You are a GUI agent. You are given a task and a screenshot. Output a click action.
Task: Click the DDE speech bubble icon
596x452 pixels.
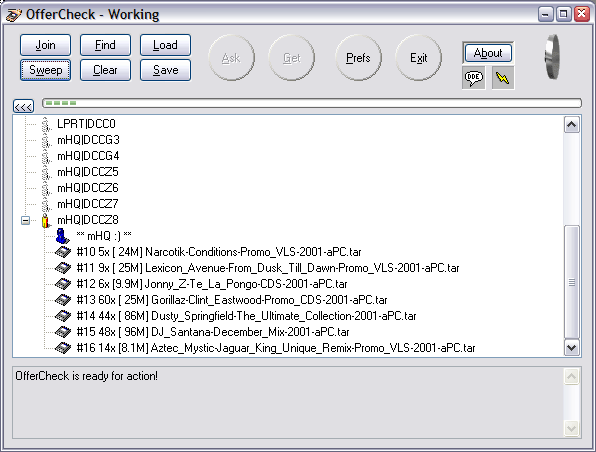coord(473,78)
